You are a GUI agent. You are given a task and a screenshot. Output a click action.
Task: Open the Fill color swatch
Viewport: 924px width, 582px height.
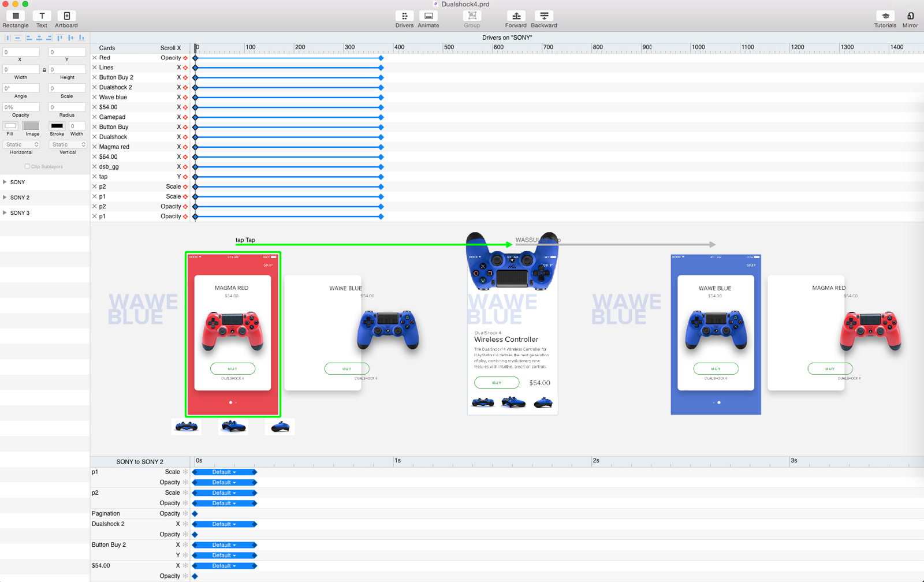10,126
